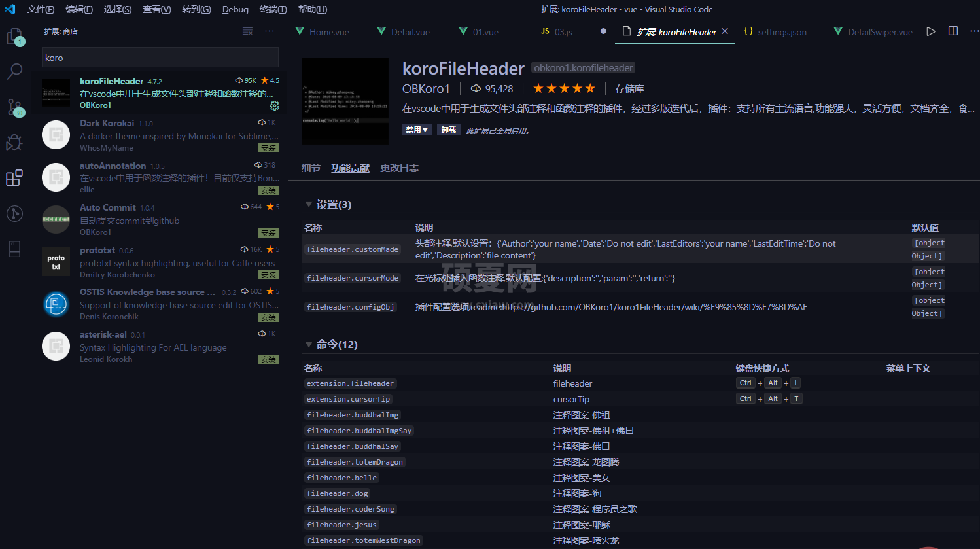Click fileheader.configObj setting name

pos(350,307)
